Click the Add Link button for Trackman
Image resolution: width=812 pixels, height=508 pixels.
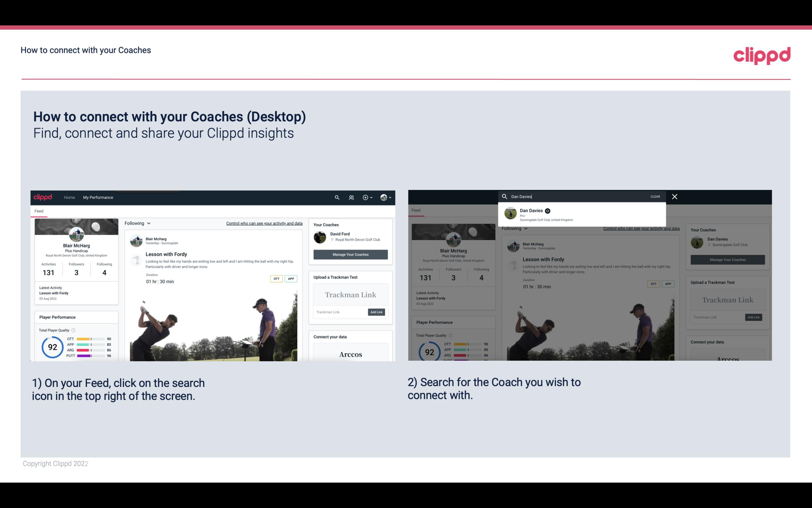pos(377,312)
